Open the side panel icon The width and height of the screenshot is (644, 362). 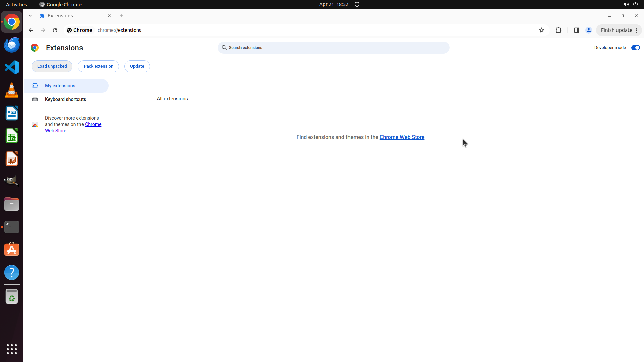[576, 30]
